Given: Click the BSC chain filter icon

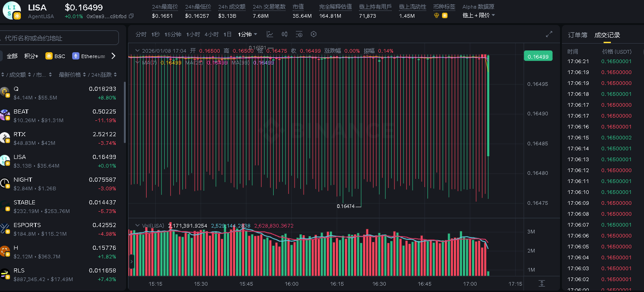Looking at the screenshot, I should click(x=49, y=56).
